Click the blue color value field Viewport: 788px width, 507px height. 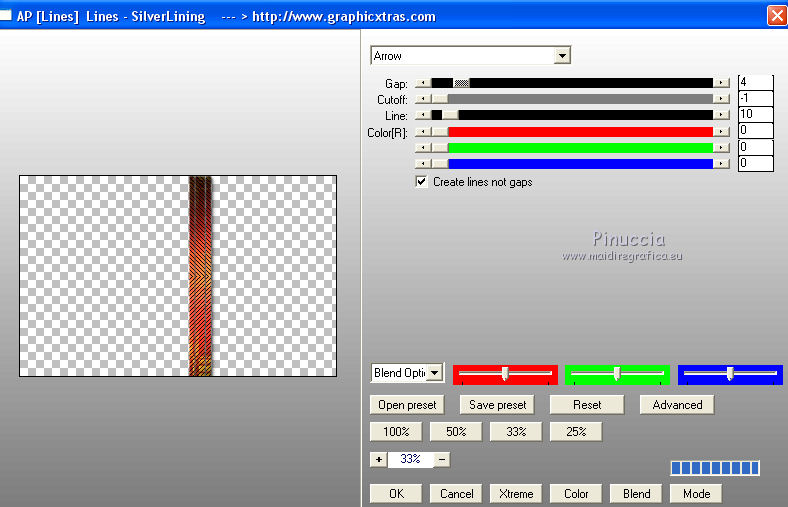pos(755,163)
